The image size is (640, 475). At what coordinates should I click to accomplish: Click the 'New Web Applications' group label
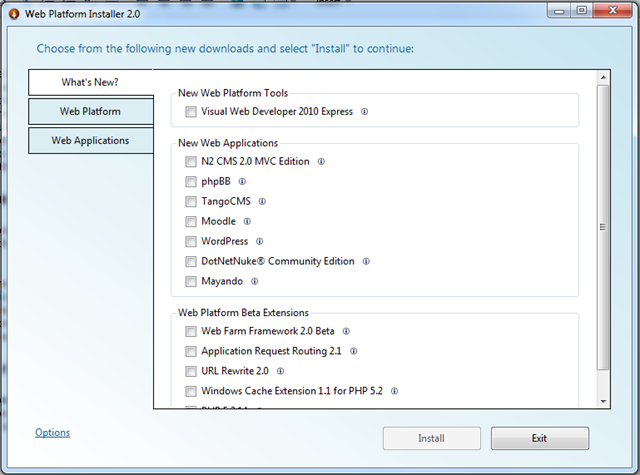tap(228, 143)
